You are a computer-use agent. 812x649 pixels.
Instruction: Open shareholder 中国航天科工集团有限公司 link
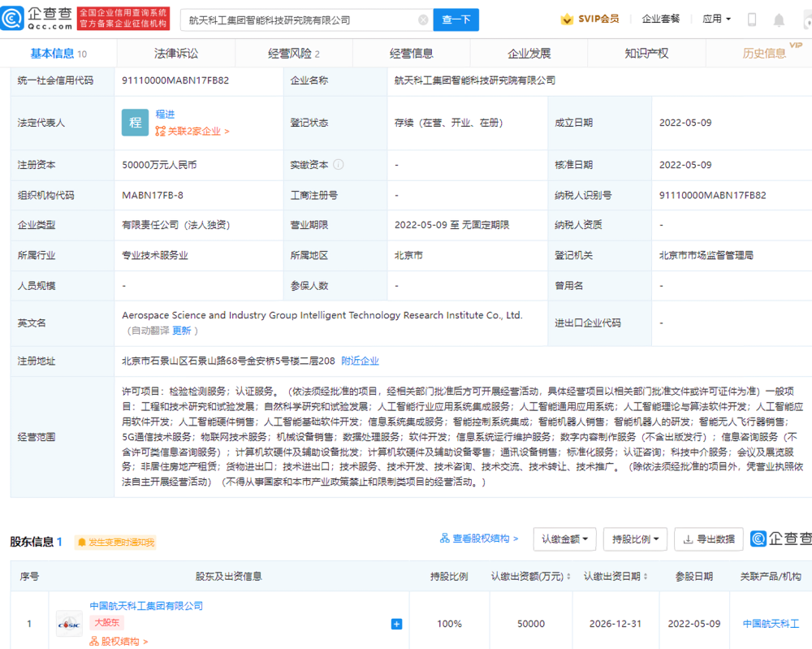tap(146, 605)
